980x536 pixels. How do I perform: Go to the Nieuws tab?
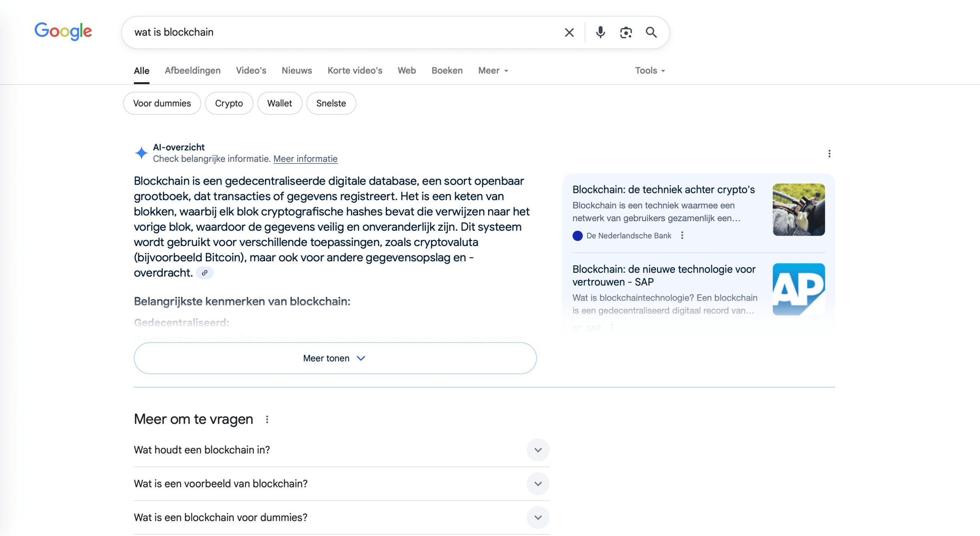coord(297,71)
